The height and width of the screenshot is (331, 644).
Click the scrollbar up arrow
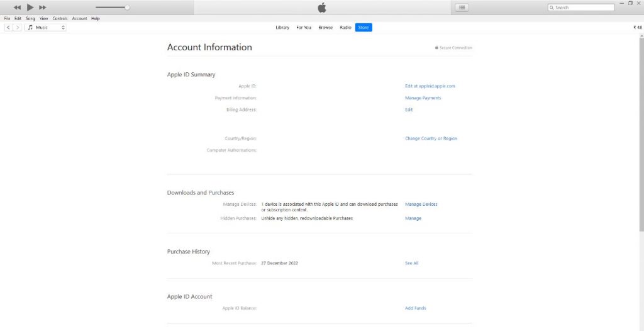[x=641, y=36]
